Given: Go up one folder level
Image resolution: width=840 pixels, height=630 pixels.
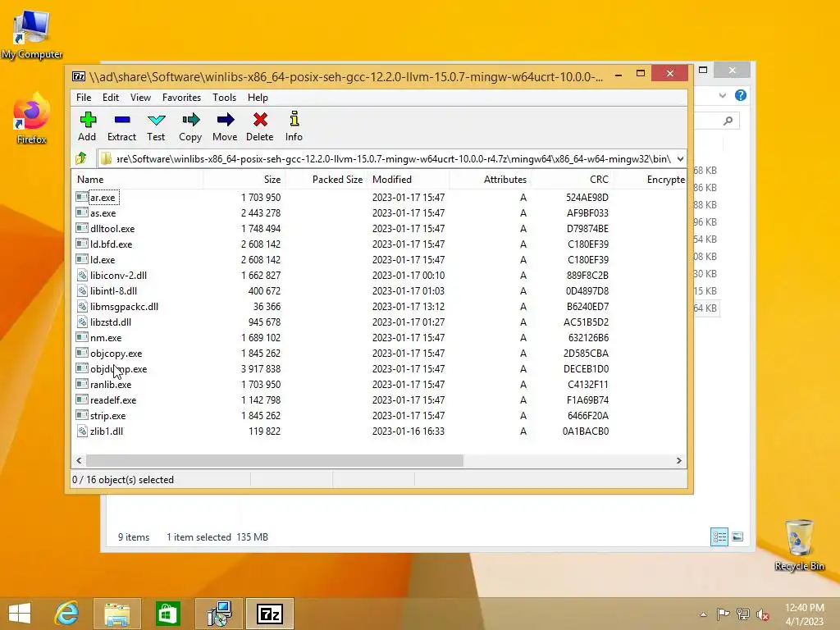Looking at the screenshot, I should tap(81, 158).
